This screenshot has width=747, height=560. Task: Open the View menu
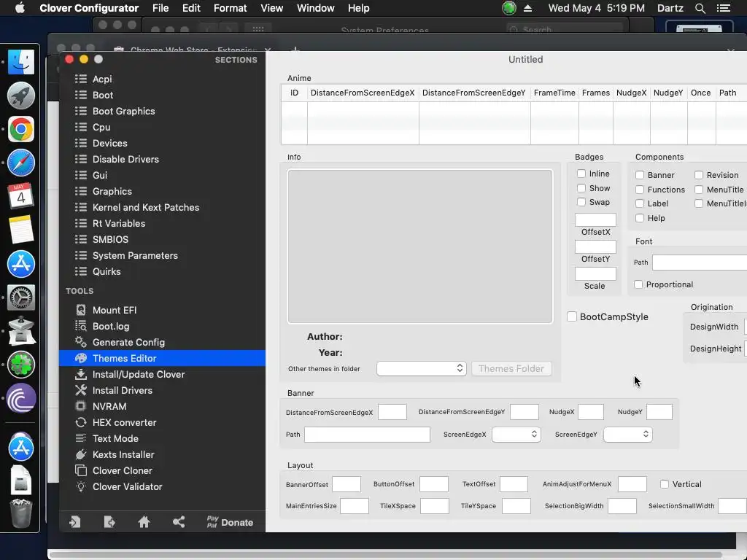click(x=272, y=8)
